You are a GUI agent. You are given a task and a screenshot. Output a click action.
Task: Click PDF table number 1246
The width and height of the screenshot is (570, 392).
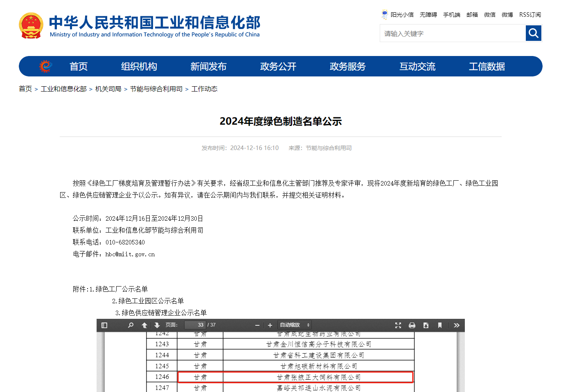(x=162, y=377)
